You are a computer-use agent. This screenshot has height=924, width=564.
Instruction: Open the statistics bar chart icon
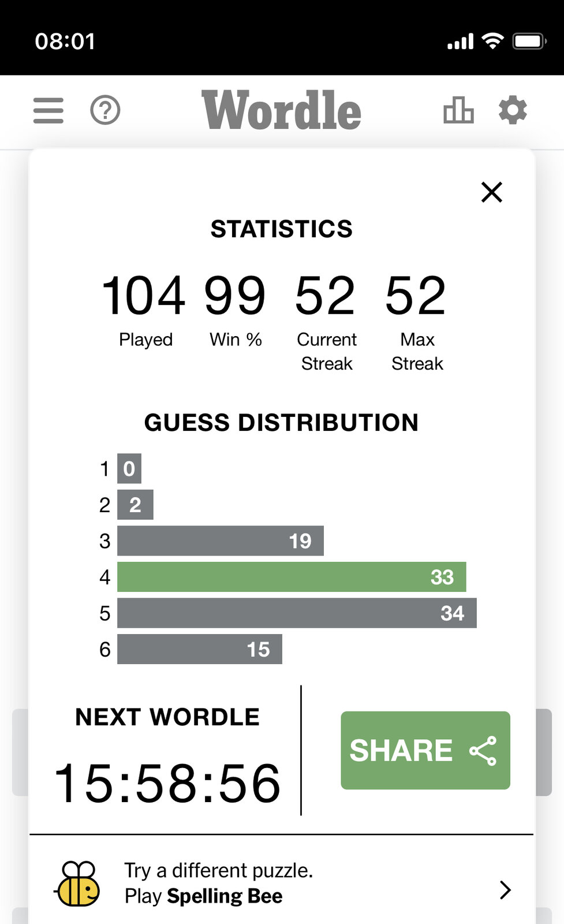458,110
